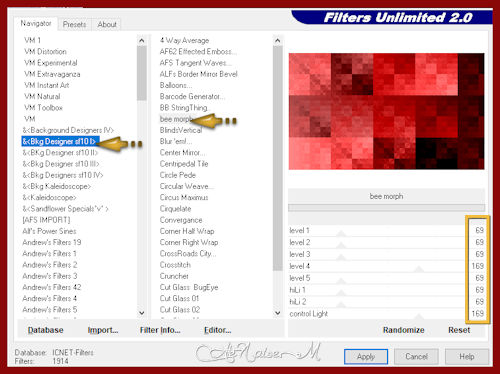Image resolution: width=500 pixels, height=374 pixels.
Task: Reset the filter settings
Action: click(459, 330)
